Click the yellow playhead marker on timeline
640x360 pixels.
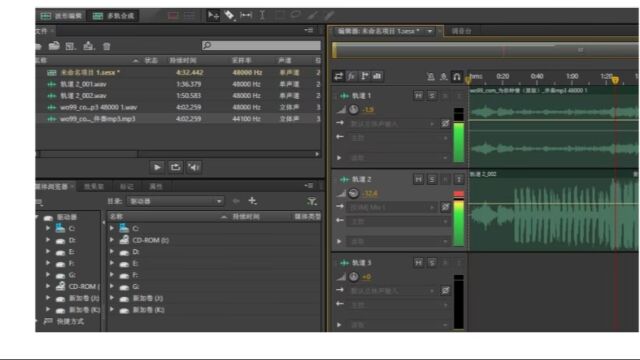(615, 80)
